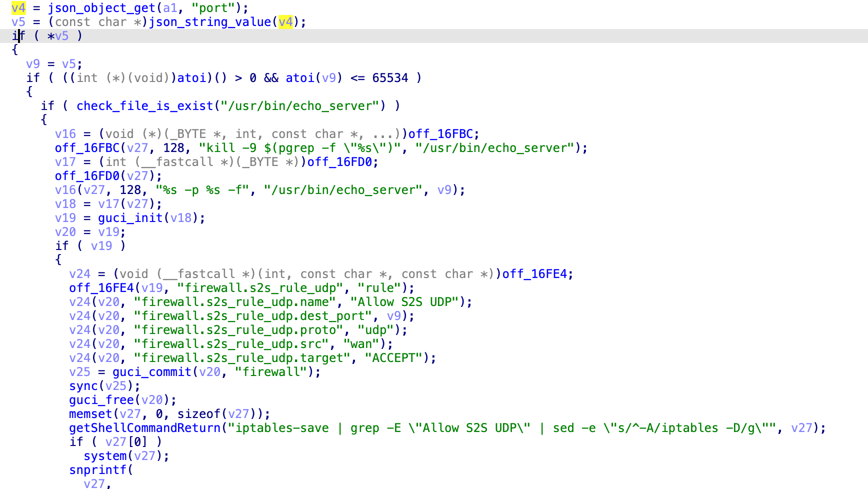Image resolution: width=868 pixels, height=489 pixels.
Task: Click v5 in the highlighted if line
Action: coord(61,36)
